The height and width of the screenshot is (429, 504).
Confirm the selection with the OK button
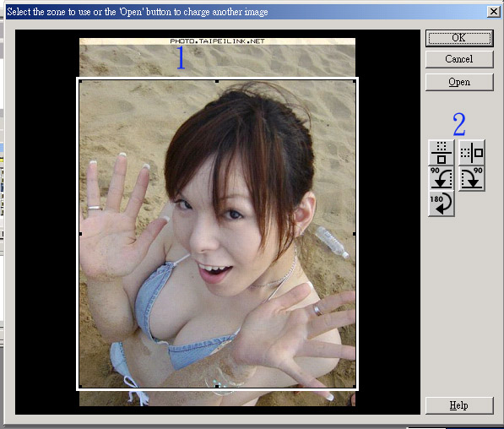click(x=459, y=38)
